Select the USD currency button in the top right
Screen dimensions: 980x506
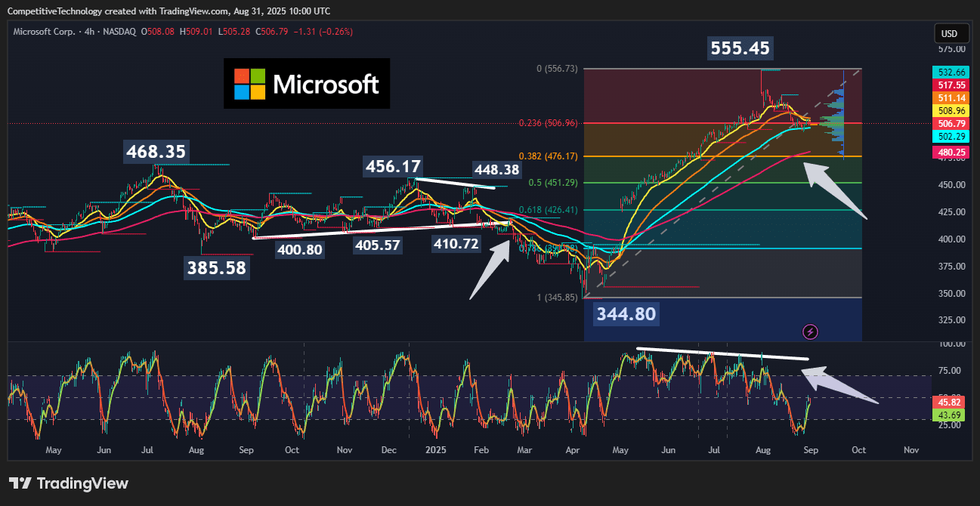pos(951,33)
